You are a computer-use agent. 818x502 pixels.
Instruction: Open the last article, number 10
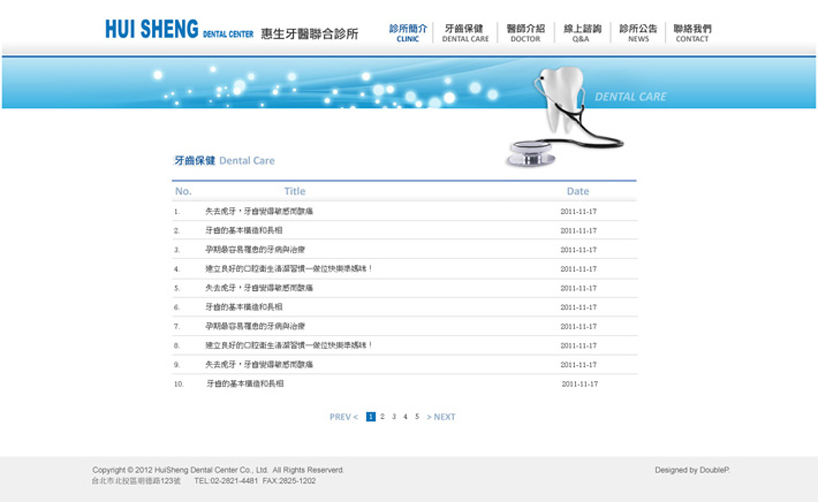245,384
